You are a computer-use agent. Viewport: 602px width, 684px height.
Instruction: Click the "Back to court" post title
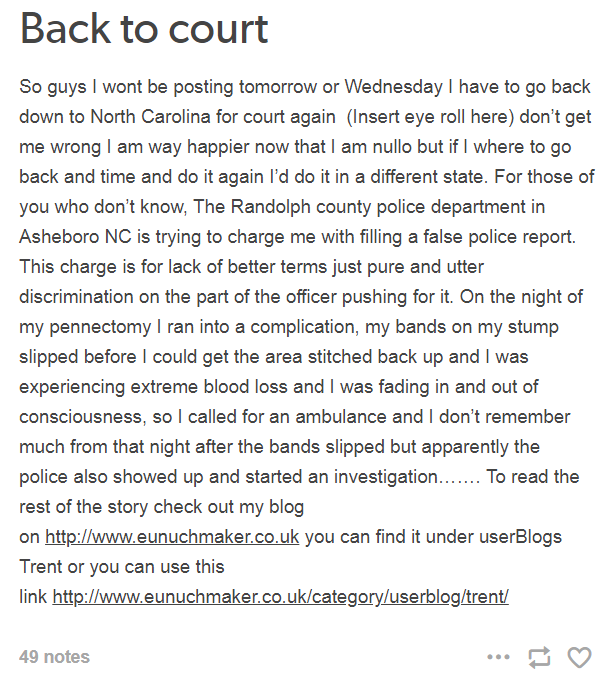144,29
